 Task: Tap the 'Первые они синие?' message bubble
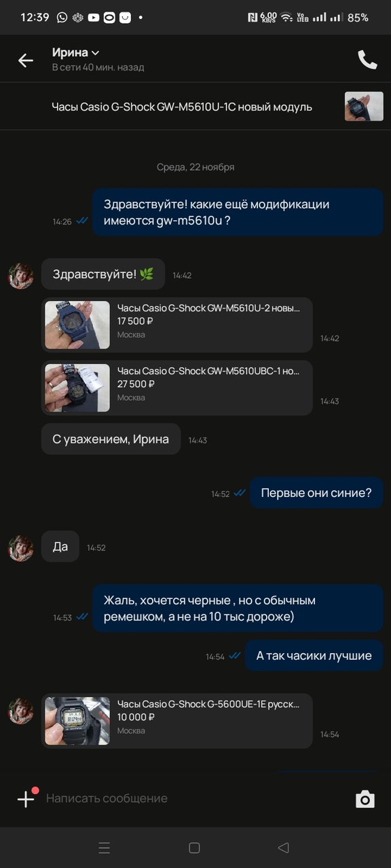pyautogui.click(x=316, y=493)
